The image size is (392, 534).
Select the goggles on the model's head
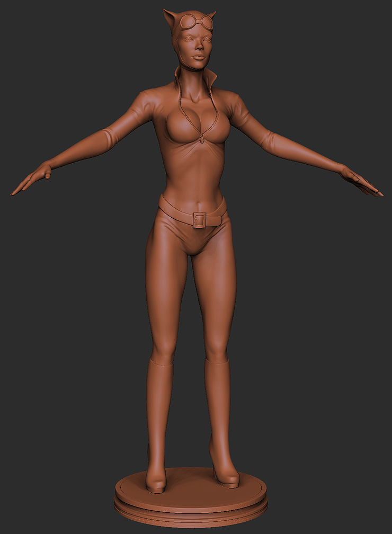coord(196,22)
